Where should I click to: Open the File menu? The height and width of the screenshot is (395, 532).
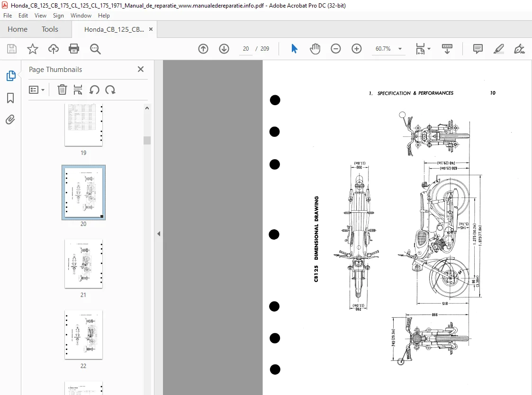point(8,16)
